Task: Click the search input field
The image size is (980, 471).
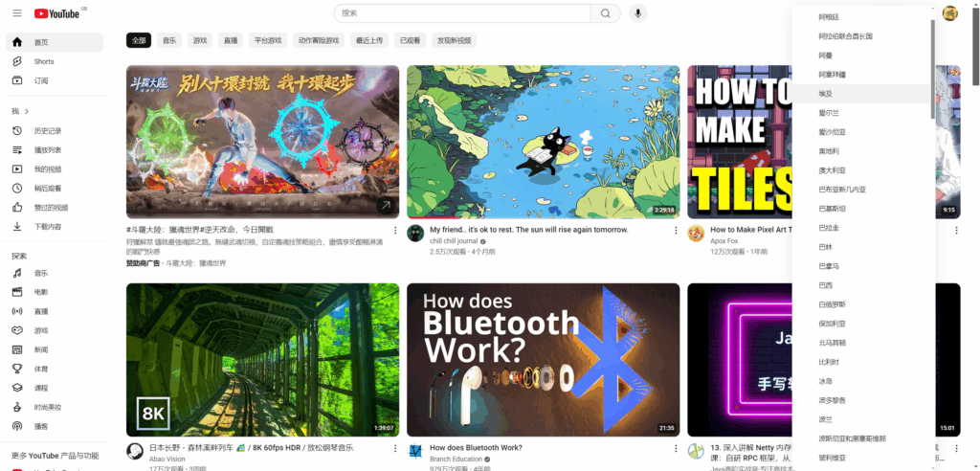Action: point(462,13)
